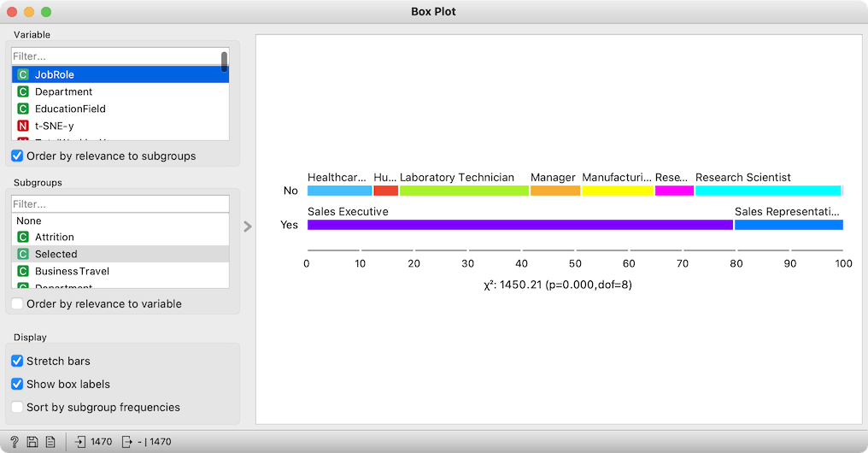The width and height of the screenshot is (868, 453).
Task: Select Manager orange bar segment
Action: [555, 191]
